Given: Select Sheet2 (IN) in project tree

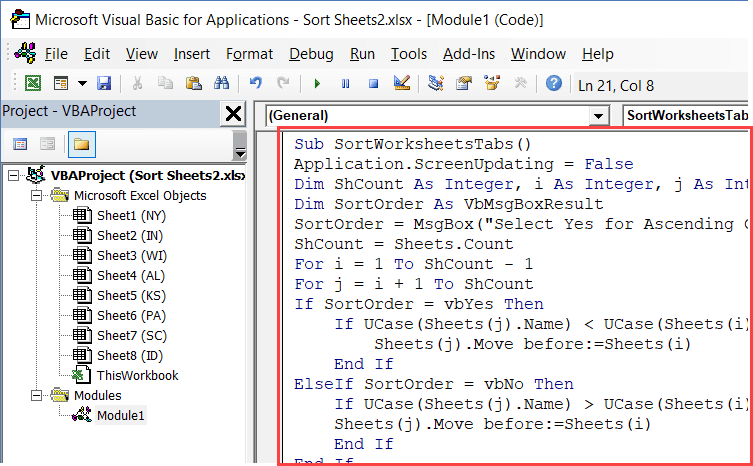Looking at the screenshot, I should 130,235.
